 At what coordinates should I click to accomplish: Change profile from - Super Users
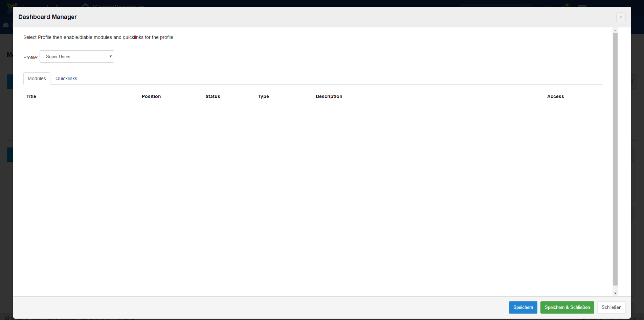[76, 56]
